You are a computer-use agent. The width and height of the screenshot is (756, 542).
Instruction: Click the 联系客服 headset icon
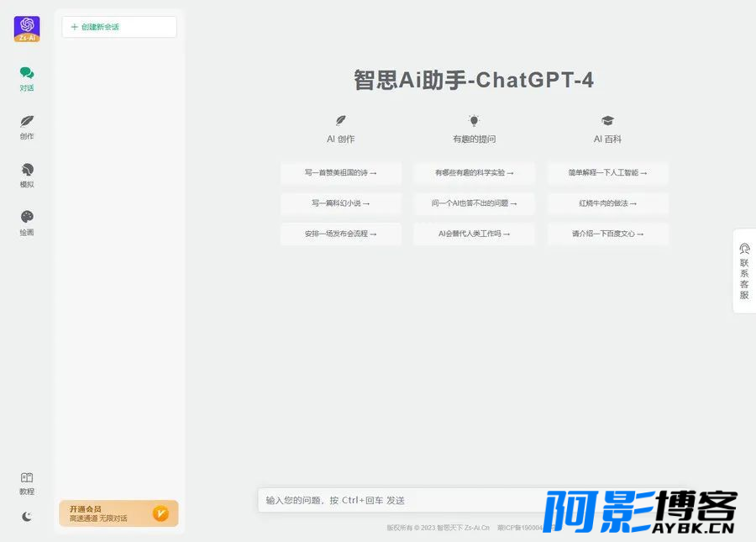pyautogui.click(x=744, y=249)
